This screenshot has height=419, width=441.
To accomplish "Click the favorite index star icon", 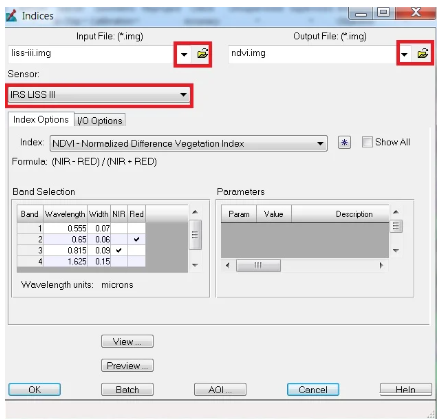I will pyautogui.click(x=344, y=143).
